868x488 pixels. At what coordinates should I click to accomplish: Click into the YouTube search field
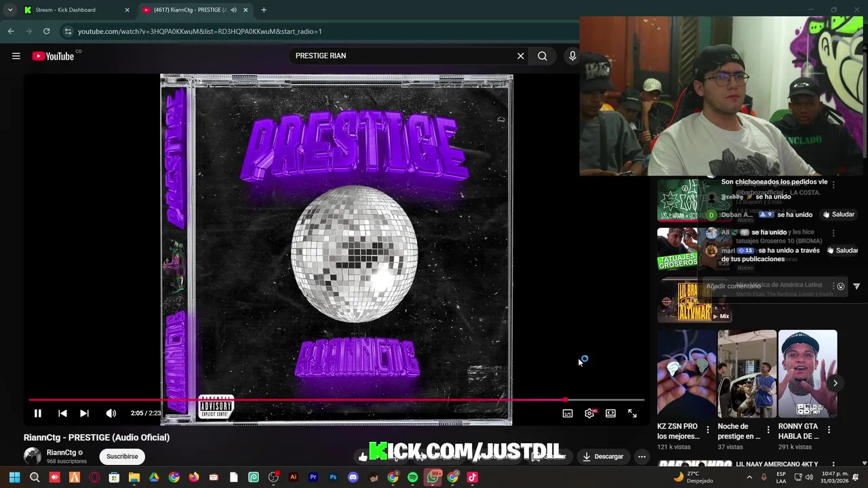[403, 56]
